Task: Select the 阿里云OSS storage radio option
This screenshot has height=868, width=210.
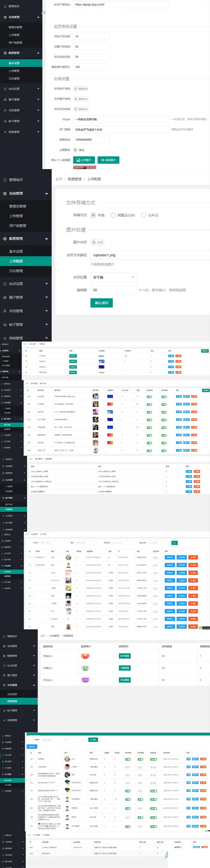Action: 123,215
